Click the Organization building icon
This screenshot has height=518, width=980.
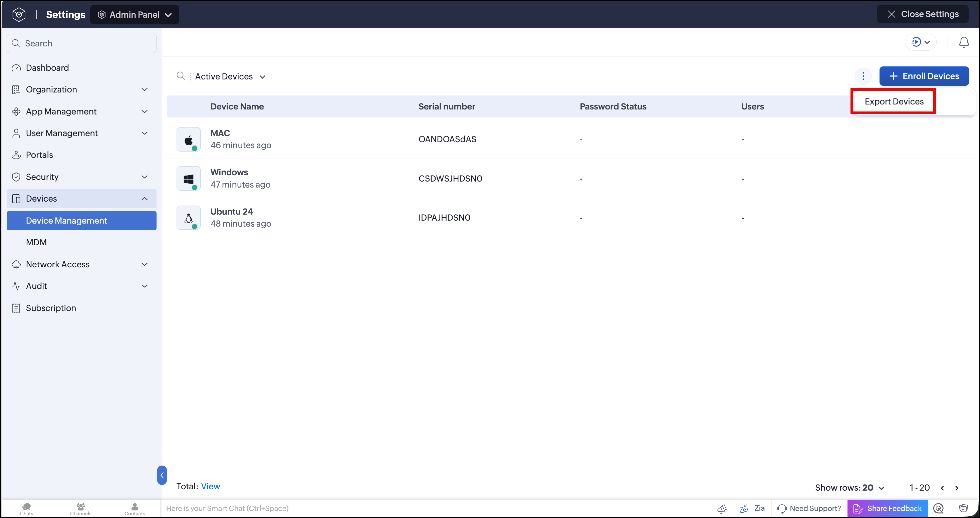(x=16, y=89)
